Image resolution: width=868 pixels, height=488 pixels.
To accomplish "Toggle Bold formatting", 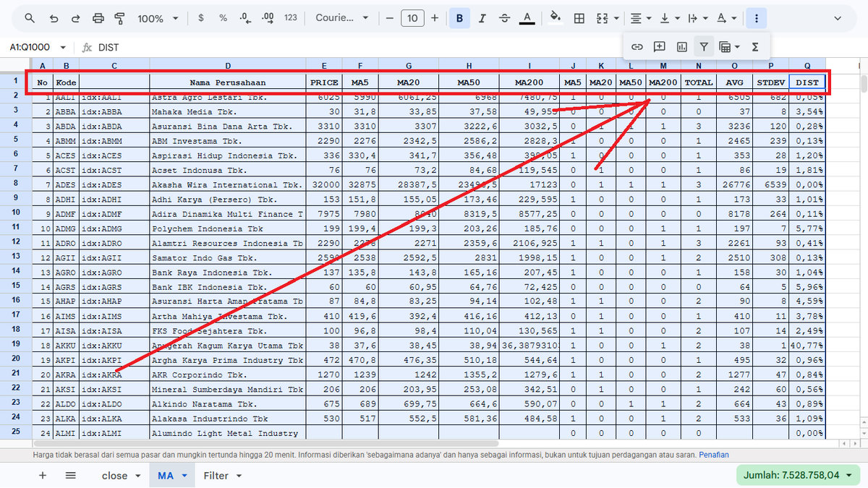I will (x=460, y=18).
